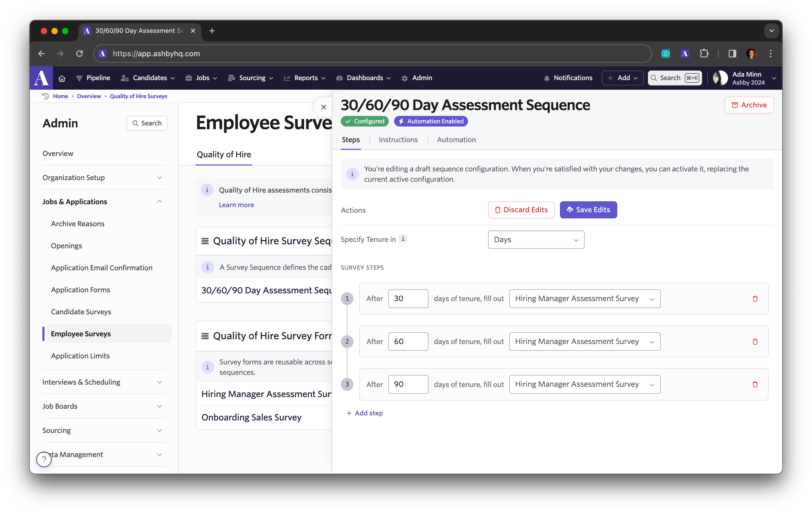This screenshot has height=513, width=812.
Task: Open the Specify Tenure Days dropdown
Action: click(536, 240)
